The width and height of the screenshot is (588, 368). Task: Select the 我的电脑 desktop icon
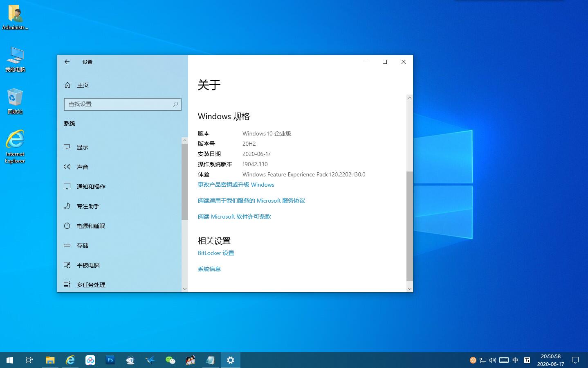[15, 60]
